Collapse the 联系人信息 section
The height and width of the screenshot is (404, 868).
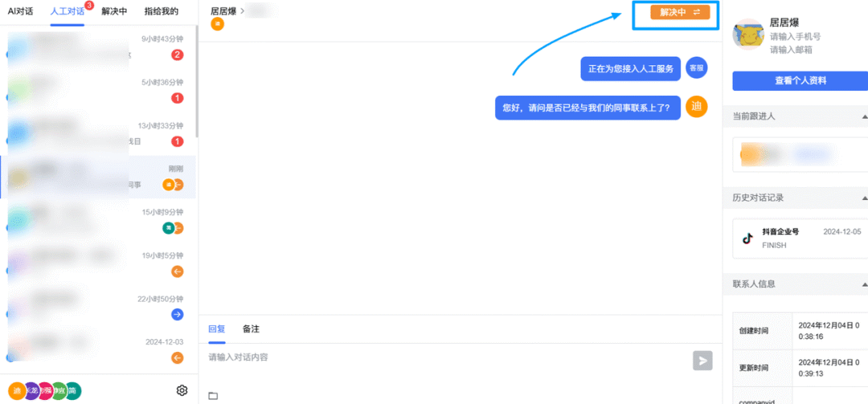pos(864,284)
